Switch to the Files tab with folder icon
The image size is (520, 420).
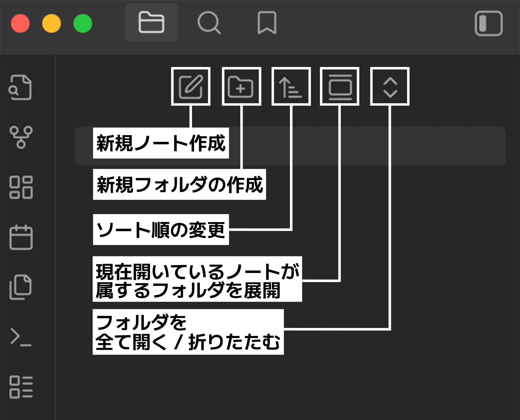(x=151, y=23)
